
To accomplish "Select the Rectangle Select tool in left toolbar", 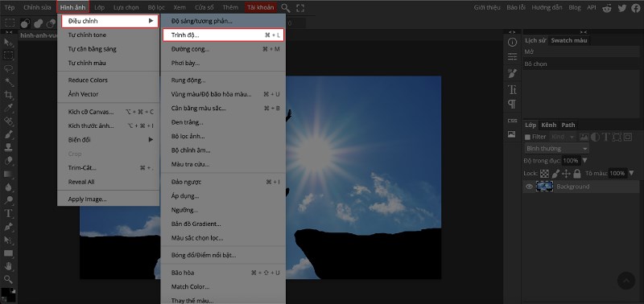I will (x=9, y=55).
